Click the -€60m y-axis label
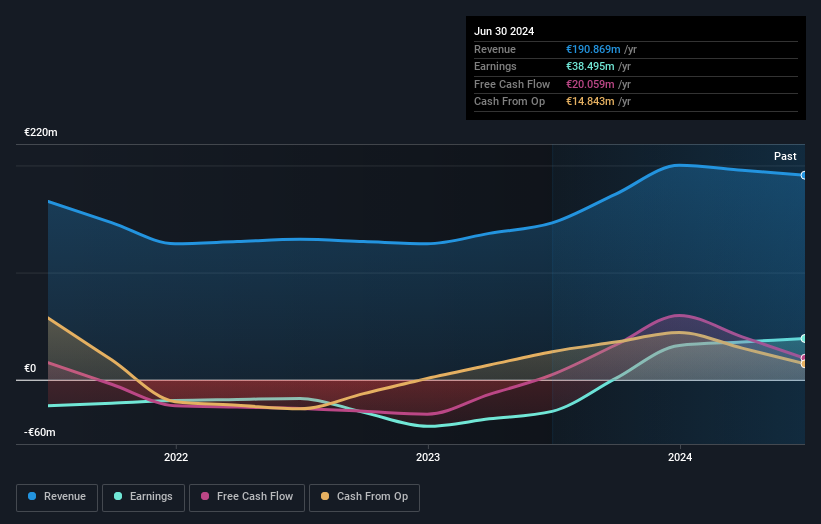Viewport: 821px width, 524px height. pos(40,432)
